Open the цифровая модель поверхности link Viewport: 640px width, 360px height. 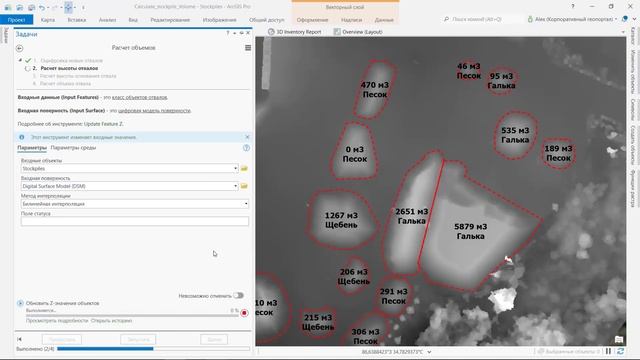[154, 111]
